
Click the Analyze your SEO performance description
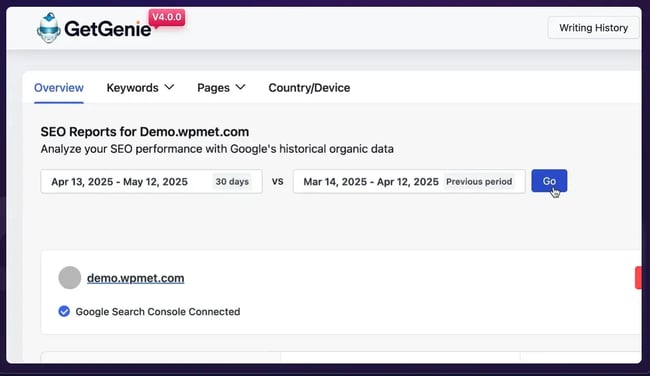click(217, 149)
